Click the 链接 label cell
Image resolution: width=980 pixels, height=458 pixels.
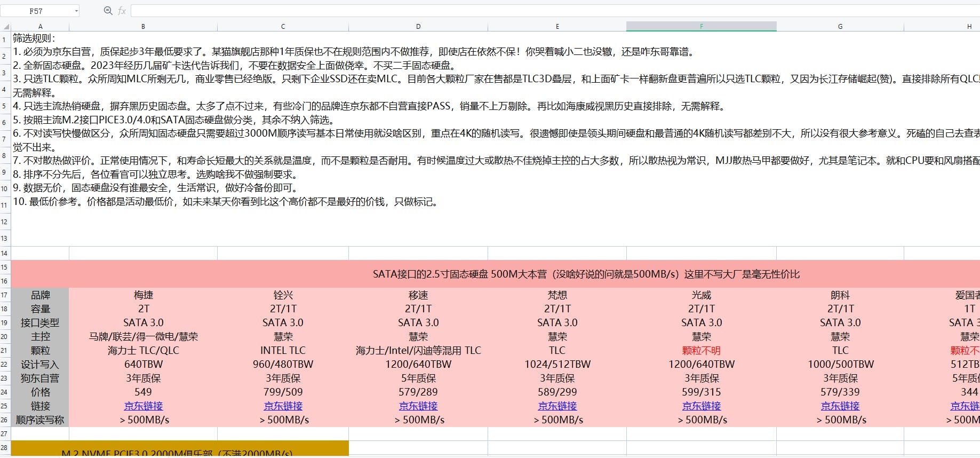(x=40, y=406)
